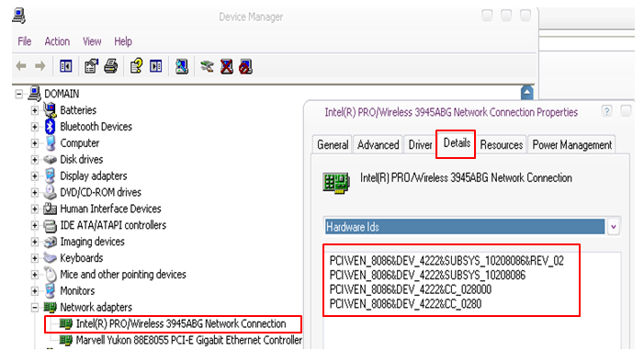The width and height of the screenshot is (644, 362).
Task: Select the Monitors label
Action: point(77,291)
